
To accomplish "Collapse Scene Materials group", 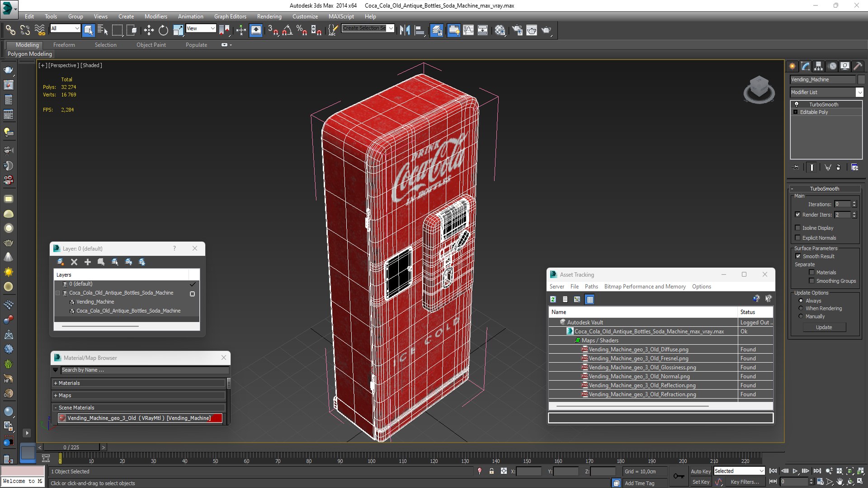I will pos(138,408).
